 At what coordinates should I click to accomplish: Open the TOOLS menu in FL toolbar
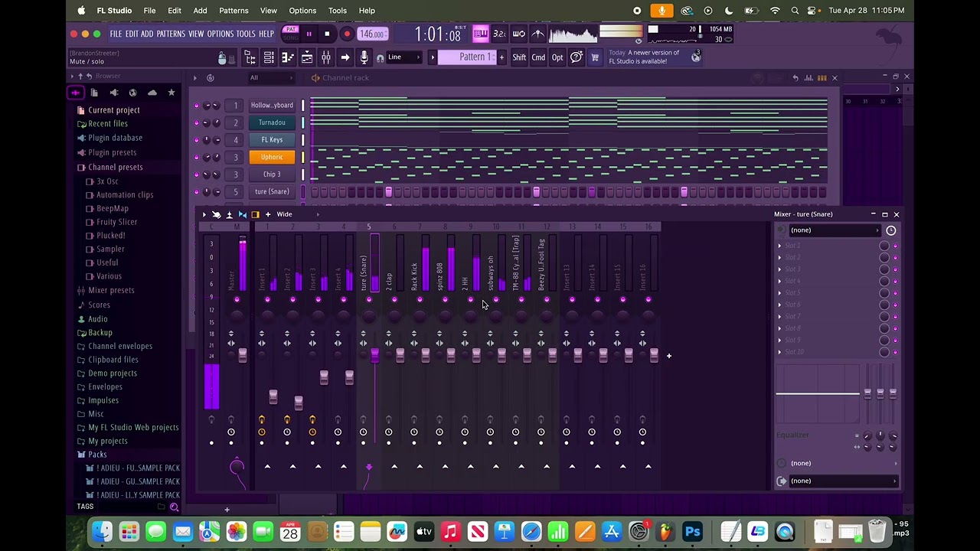pyautogui.click(x=246, y=34)
